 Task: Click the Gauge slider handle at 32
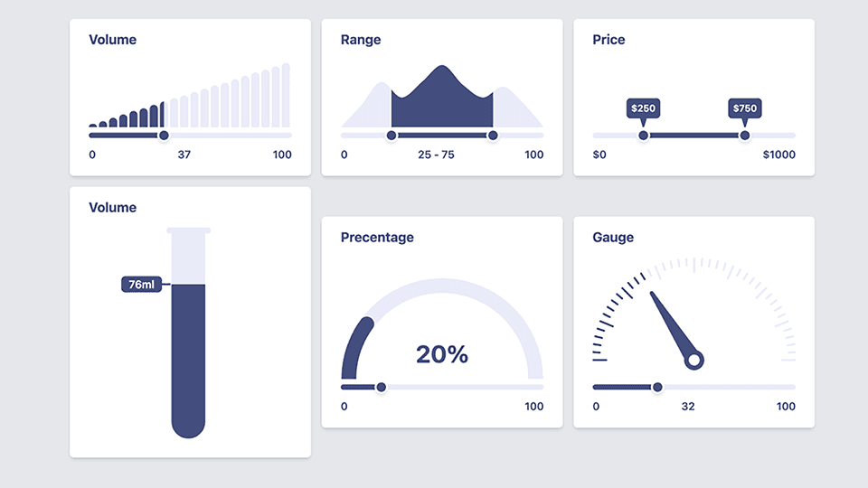tap(657, 387)
